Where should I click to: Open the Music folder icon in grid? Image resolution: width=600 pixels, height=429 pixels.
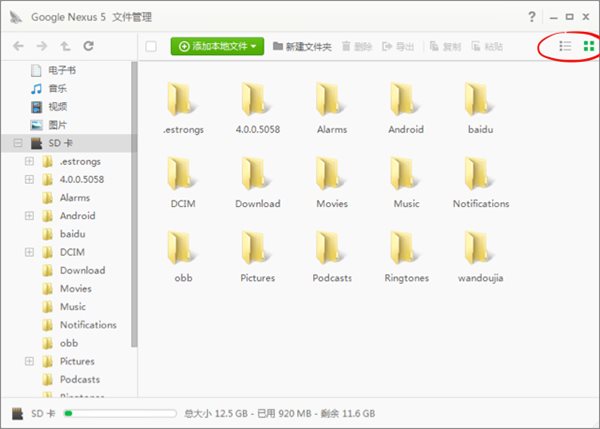[404, 174]
